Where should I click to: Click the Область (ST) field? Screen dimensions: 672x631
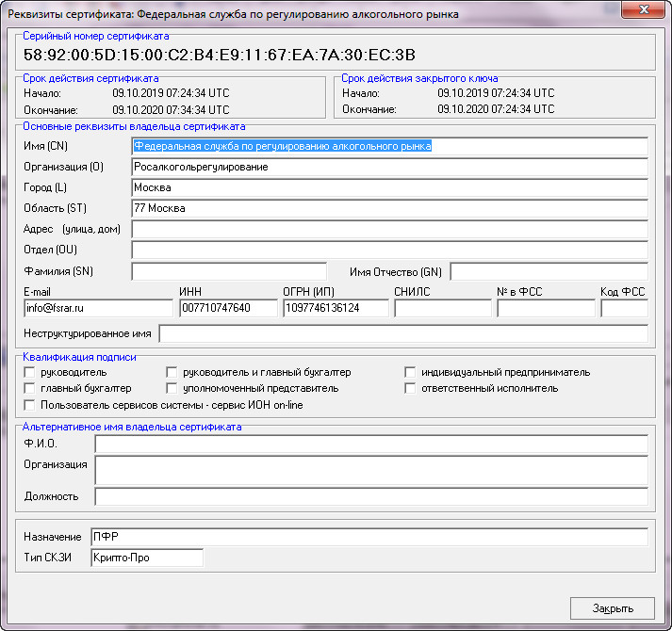click(389, 208)
